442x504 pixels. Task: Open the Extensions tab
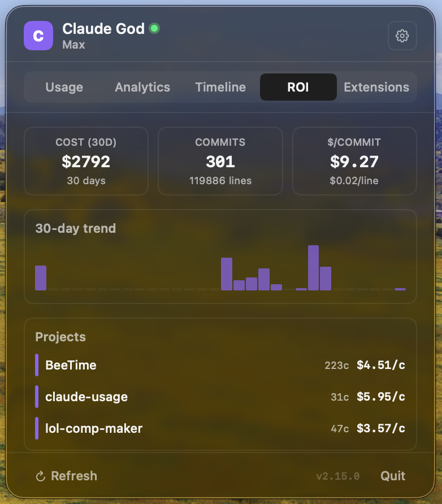[x=376, y=87]
